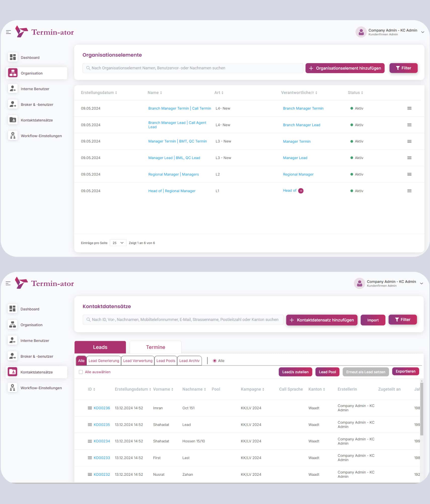Open the Einträge pro Seite dropdown
This screenshot has height=504, width=430.
tap(118, 243)
